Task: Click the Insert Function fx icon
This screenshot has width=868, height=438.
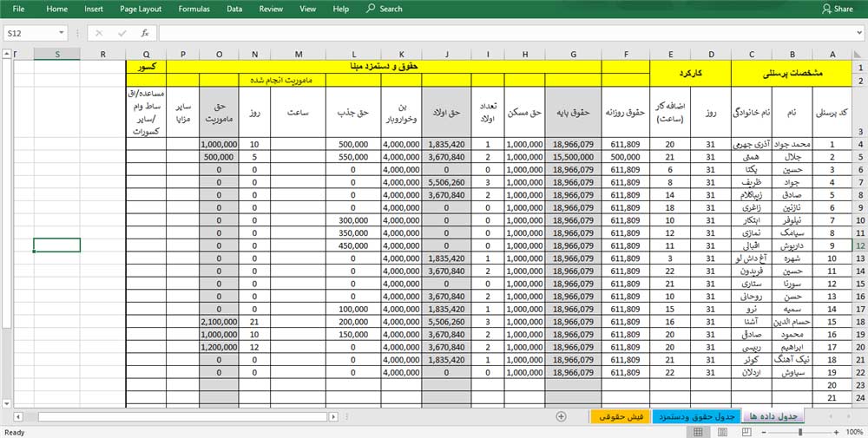Action: point(144,33)
